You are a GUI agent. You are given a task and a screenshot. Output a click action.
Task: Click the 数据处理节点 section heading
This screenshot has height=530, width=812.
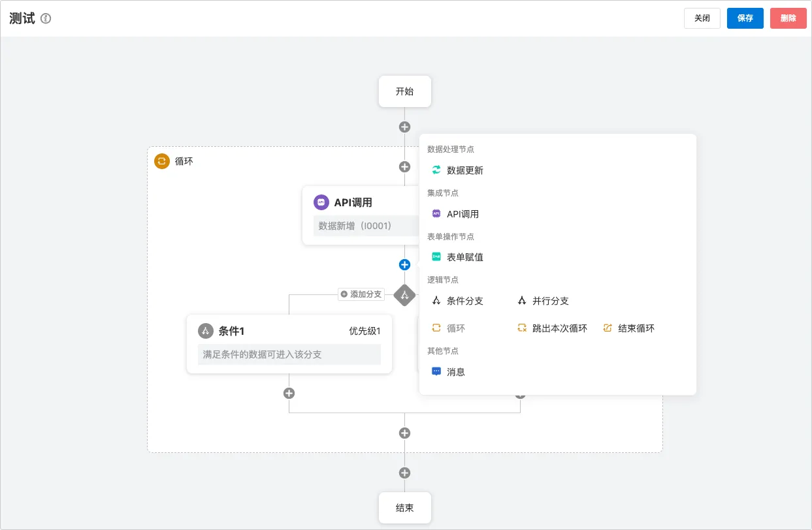[451, 149]
